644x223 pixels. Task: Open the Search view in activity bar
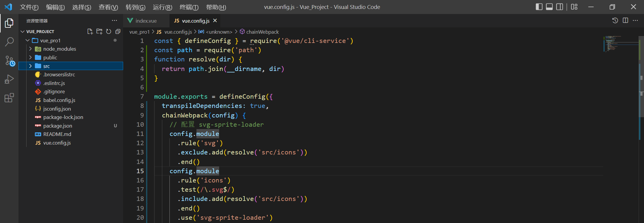pyautogui.click(x=9, y=42)
